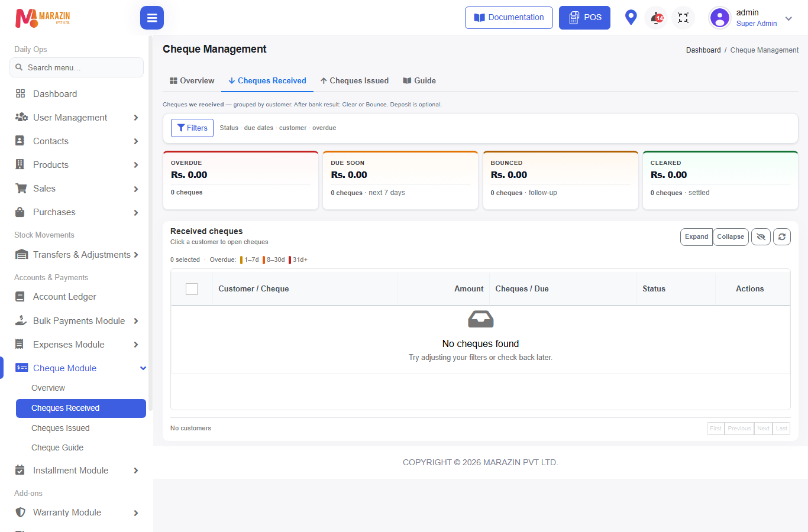Toggle fullscreen mode icon
This screenshot has width=808, height=532.
tap(683, 18)
